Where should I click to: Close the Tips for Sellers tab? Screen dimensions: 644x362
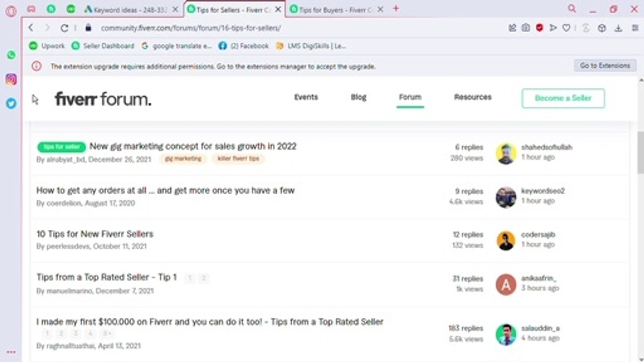tap(278, 9)
